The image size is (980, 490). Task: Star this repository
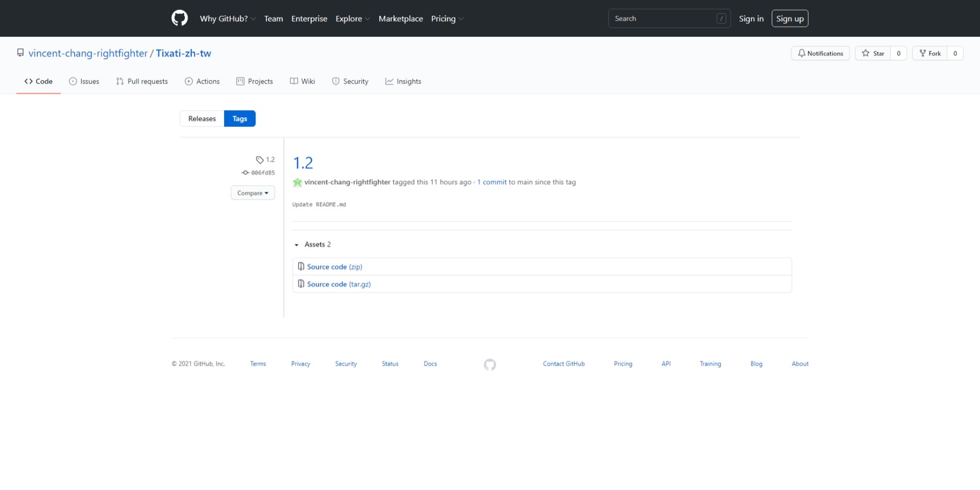tap(873, 53)
